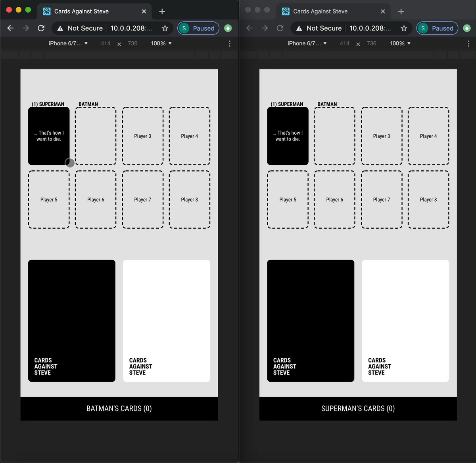The image size is (476, 463).
Task: Click the white Cards Against Steve deck
Action: coord(167,320)
